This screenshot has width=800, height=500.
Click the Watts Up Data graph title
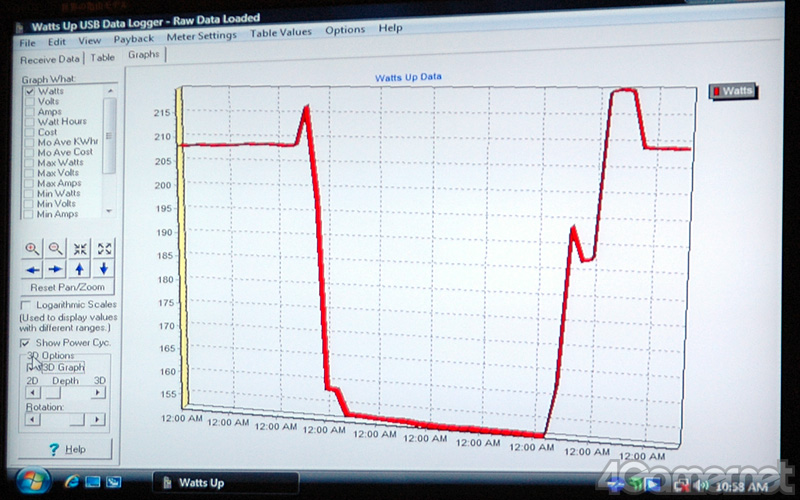click(x=408, y=78)
